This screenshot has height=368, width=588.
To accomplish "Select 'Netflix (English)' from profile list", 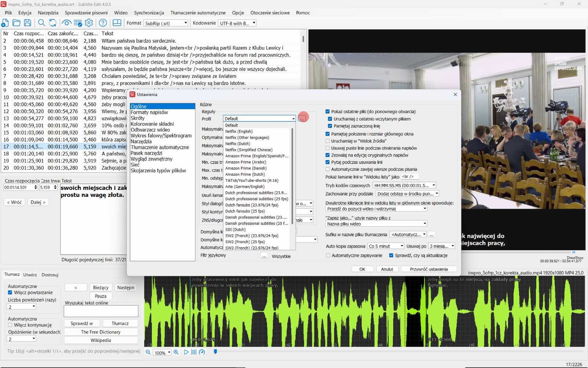I will pyautogui.click(x=239, y=131).
